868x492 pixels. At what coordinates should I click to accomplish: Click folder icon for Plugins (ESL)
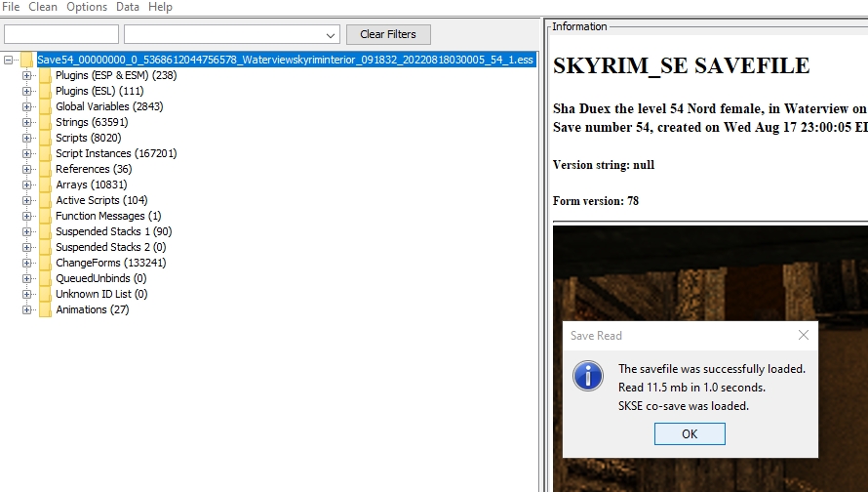click(x=46, y=91)
